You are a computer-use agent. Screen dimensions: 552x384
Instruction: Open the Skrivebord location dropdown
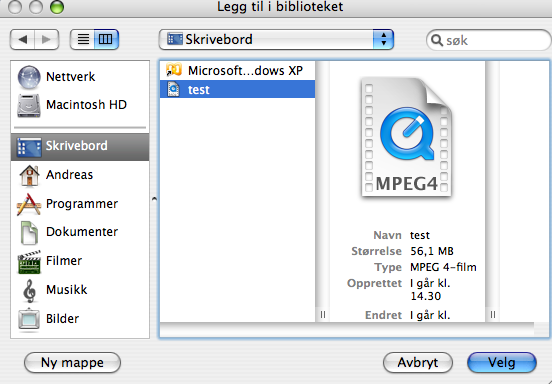pyautogui.click(x=276, y=39)
